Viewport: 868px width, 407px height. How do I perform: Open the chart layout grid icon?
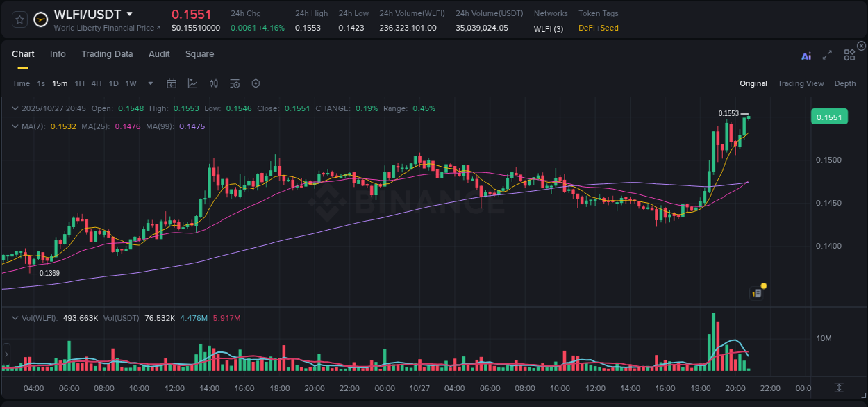point(849,55)
